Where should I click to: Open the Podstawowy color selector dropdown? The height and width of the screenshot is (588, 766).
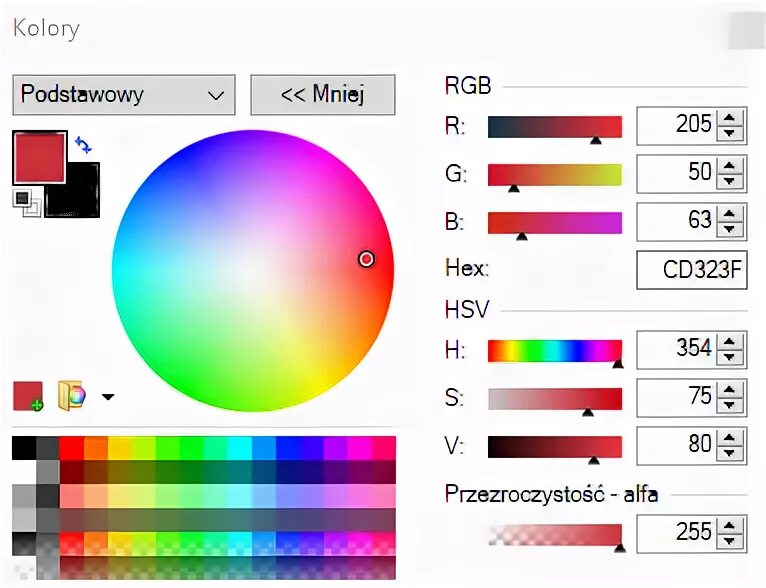pyautogui.click(x=124, y=95)
